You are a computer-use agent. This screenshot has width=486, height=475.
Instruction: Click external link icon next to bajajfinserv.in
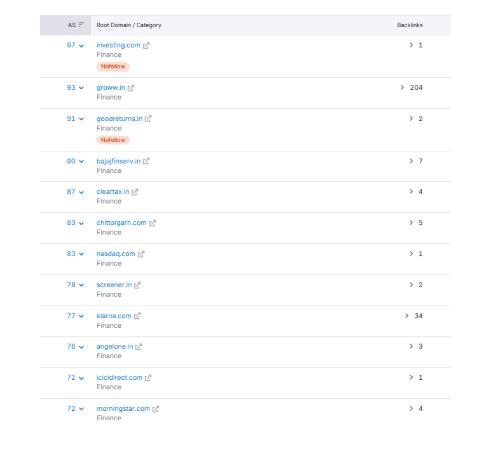click(146, 161)
